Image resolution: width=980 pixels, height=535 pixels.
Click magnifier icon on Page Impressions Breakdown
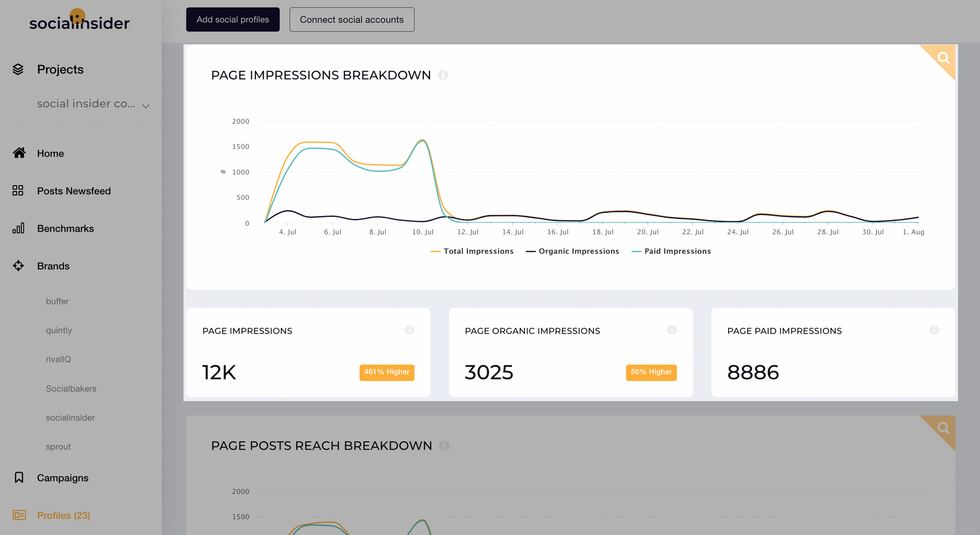coord(943,58)
